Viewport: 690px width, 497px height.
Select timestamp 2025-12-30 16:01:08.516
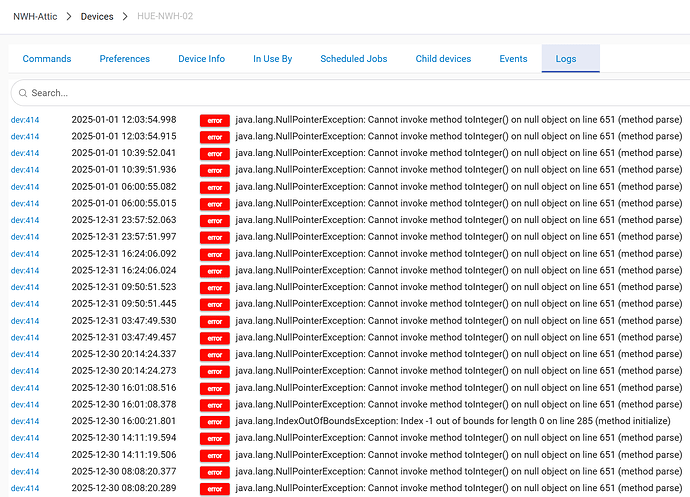coord(124,388)
